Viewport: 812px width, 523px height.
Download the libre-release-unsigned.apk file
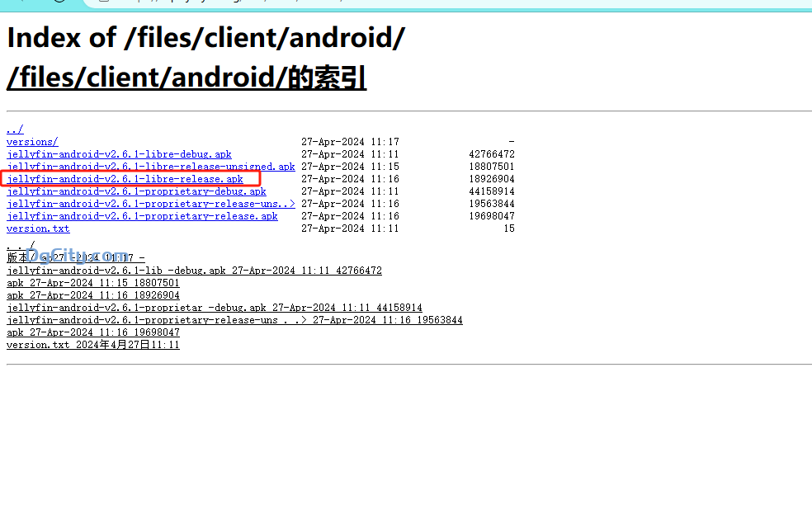(150, 167)
